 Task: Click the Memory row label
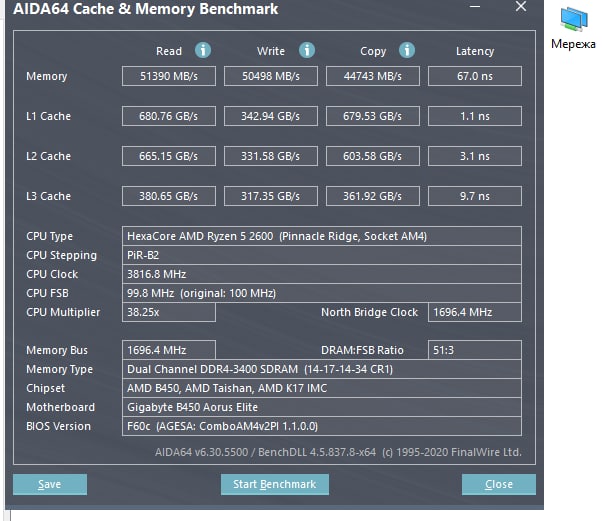[x=46, y=76]
